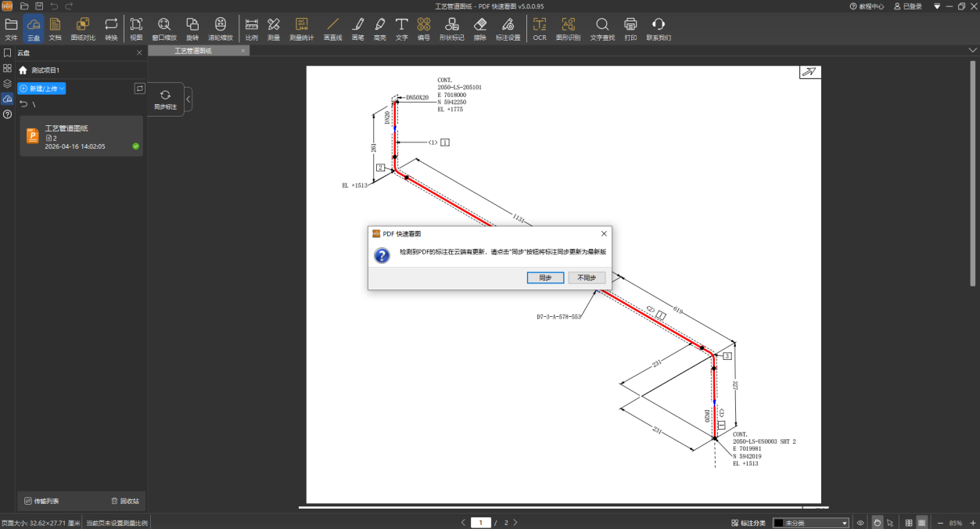The width and height of the screenshot is (980, 529).
Task: Open the 打印 print tool
Action: 630,29
